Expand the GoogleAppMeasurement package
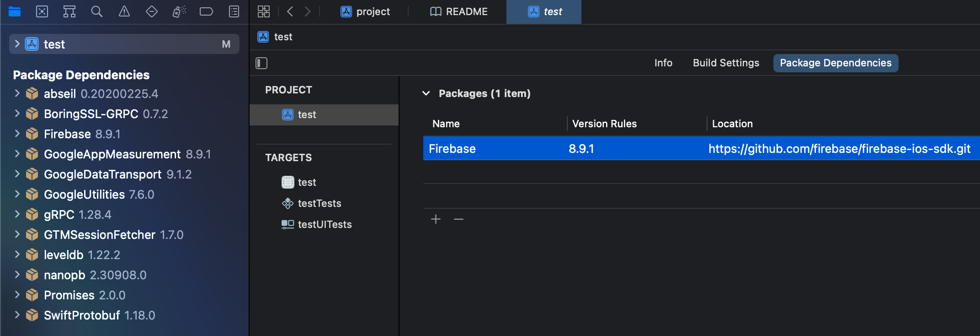980x336 pixels. click(17, 154)
